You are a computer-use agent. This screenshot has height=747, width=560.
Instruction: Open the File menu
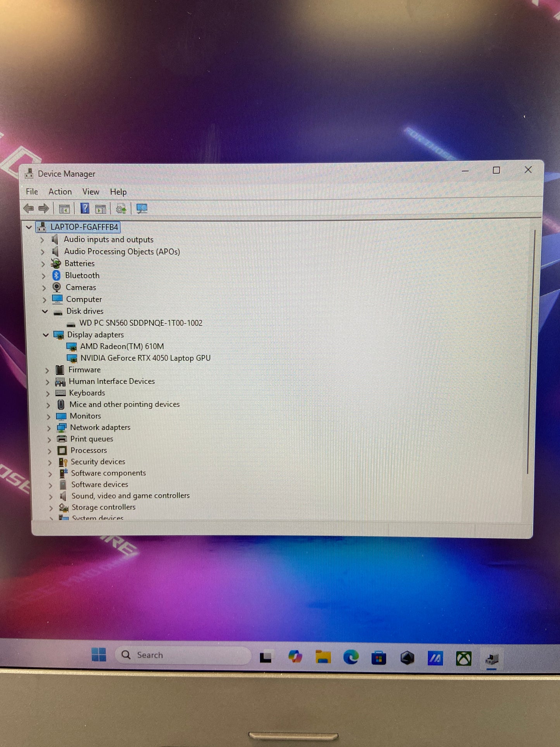pos(32,191)
